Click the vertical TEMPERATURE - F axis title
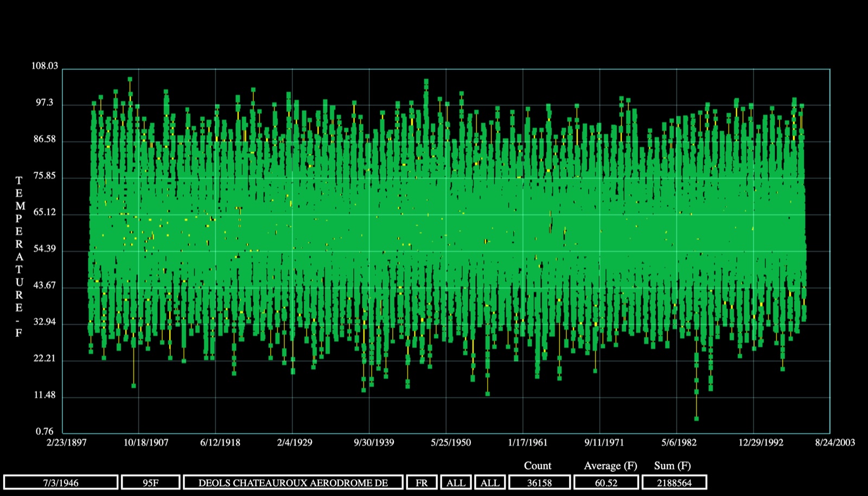The height and width of the screenshot is (496, 868). [x=20, y=257]
